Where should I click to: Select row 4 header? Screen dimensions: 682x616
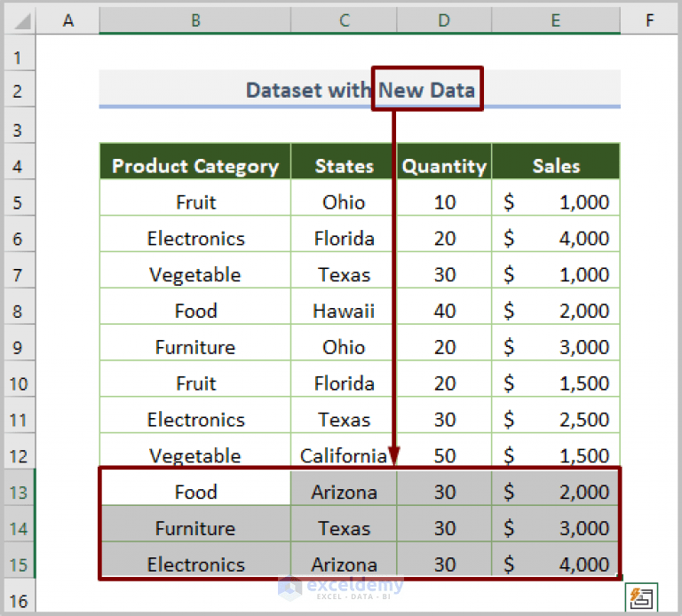coord(20,162)
